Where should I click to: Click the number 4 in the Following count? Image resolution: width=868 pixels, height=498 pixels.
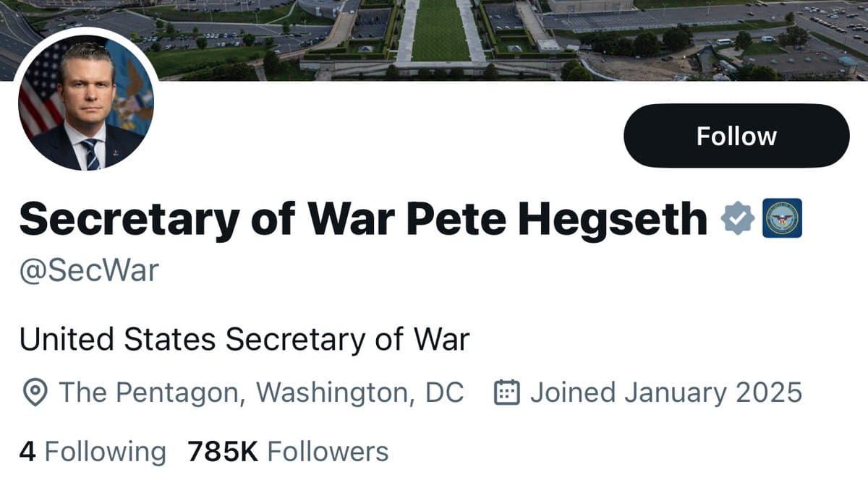pyautogui.click(x=27, y=452)
